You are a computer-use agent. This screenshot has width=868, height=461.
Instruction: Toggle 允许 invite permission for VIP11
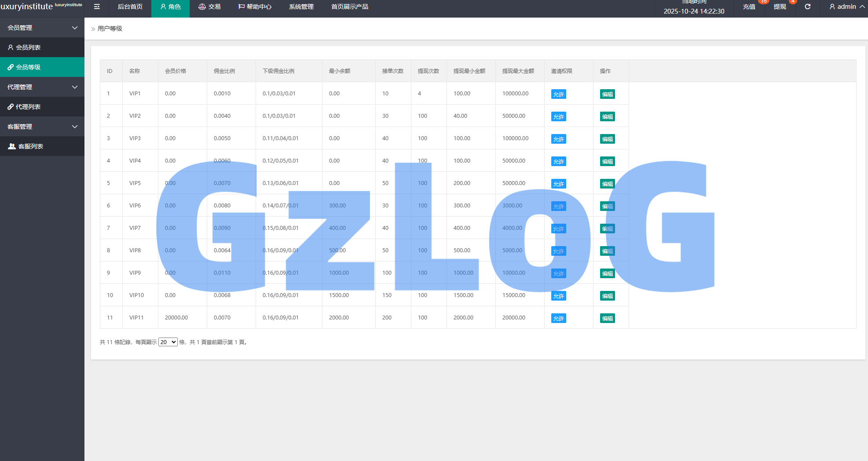point(558,318)
